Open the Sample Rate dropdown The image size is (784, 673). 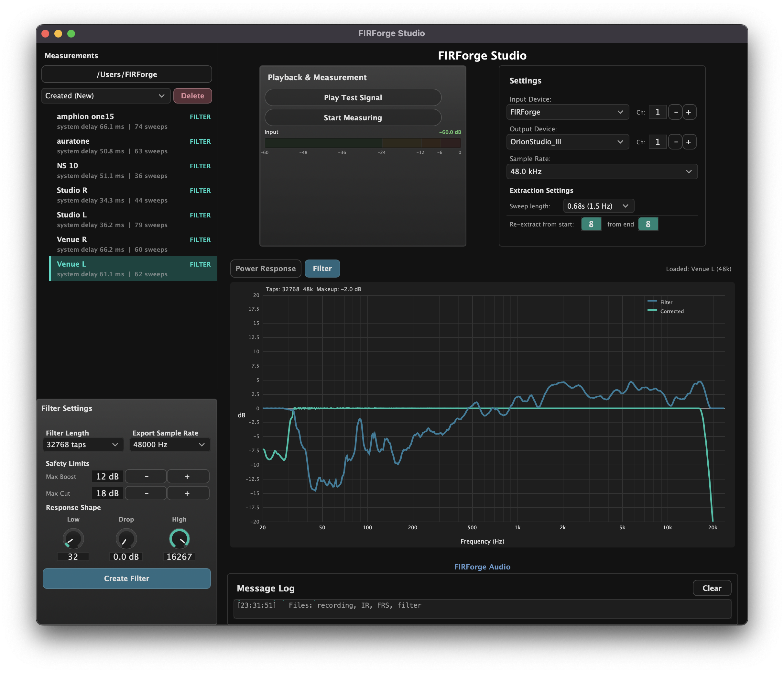[602, 171]
